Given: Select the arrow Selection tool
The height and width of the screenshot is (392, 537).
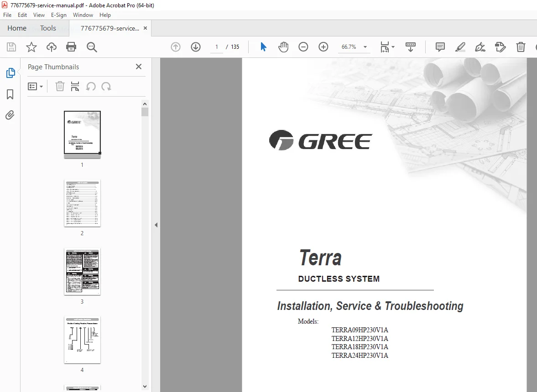Looking at the screenshot, I should pyautogui.click(x=263, y=47).
